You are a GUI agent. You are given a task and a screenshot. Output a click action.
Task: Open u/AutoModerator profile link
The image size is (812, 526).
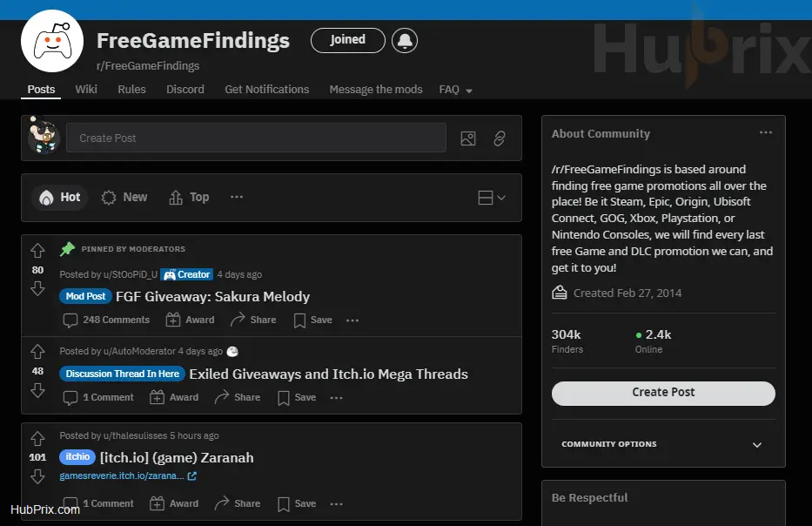(x=139, y=351)
